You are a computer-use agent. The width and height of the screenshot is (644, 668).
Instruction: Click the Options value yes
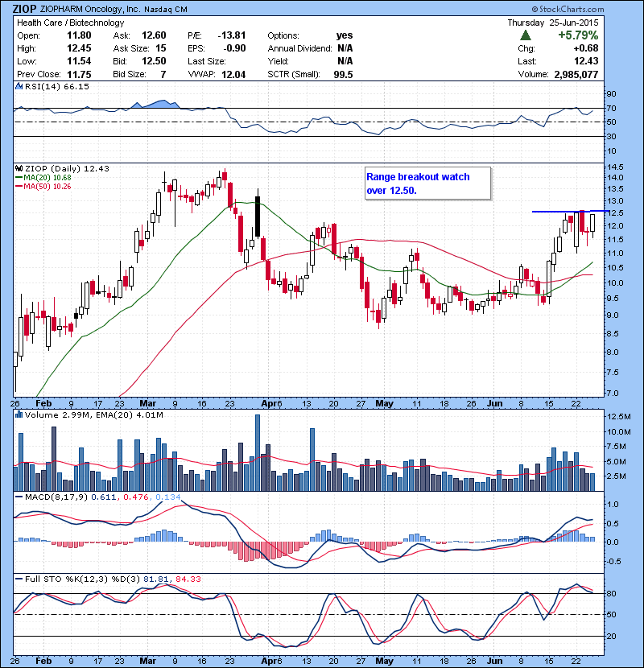pyautogui.click(x=345, y=35)
